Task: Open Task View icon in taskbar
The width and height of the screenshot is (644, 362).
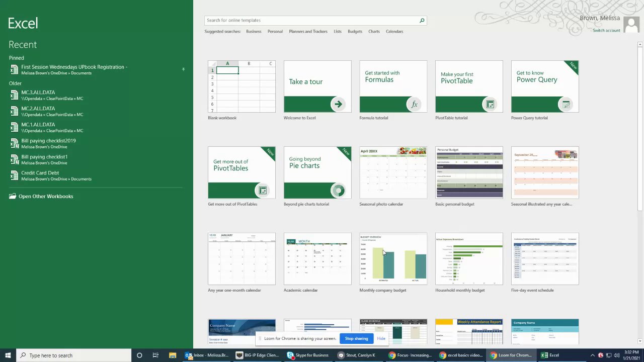Action: (155, 355)
